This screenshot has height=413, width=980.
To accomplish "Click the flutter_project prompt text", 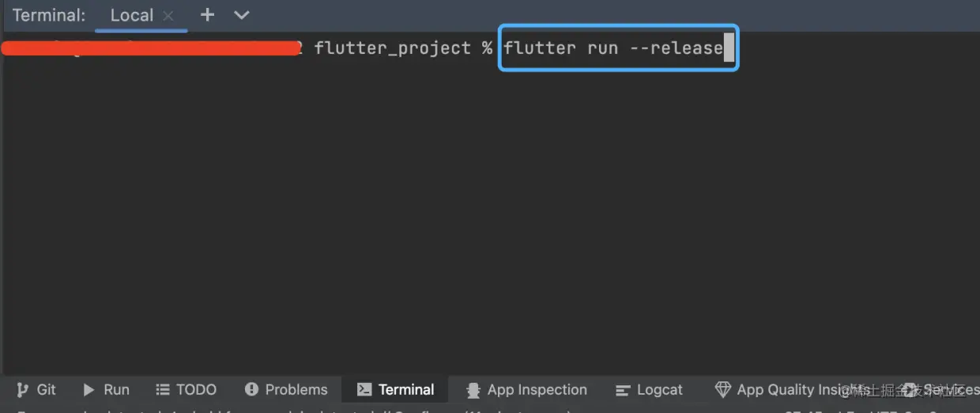I will pos(392,48).
